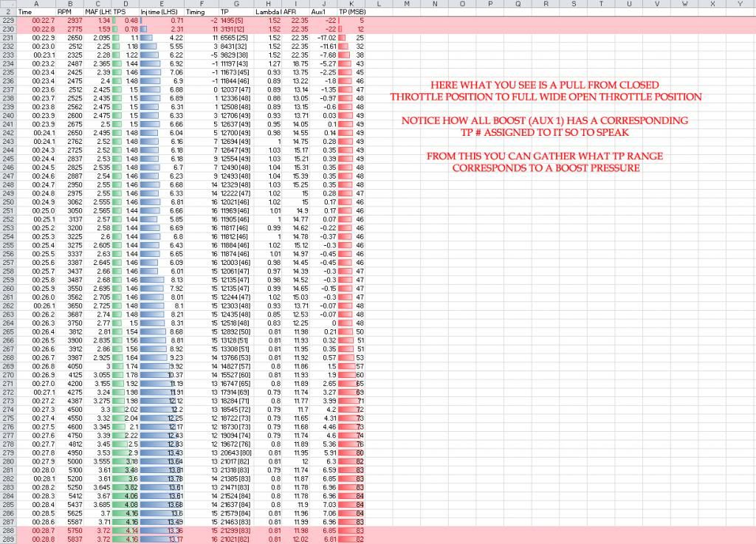The image size is (756, 544).
Task: Click column Y header letter
Action: tap(740, 4)
